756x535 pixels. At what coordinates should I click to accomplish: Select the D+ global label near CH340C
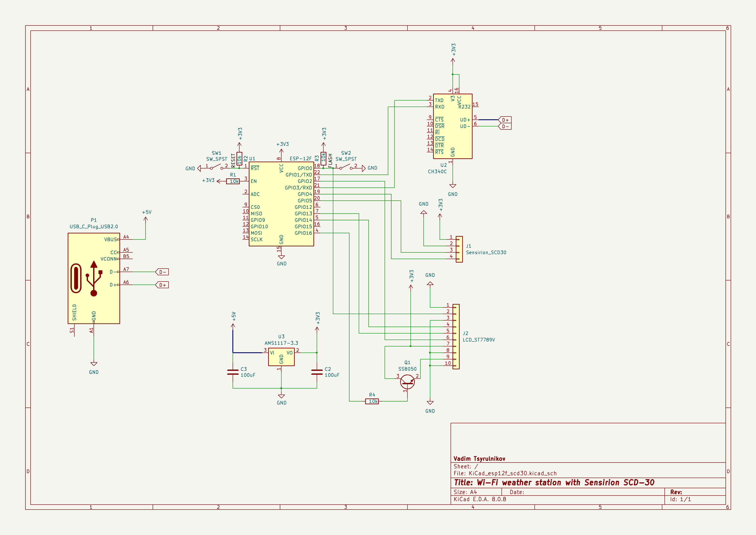(505, 120)
